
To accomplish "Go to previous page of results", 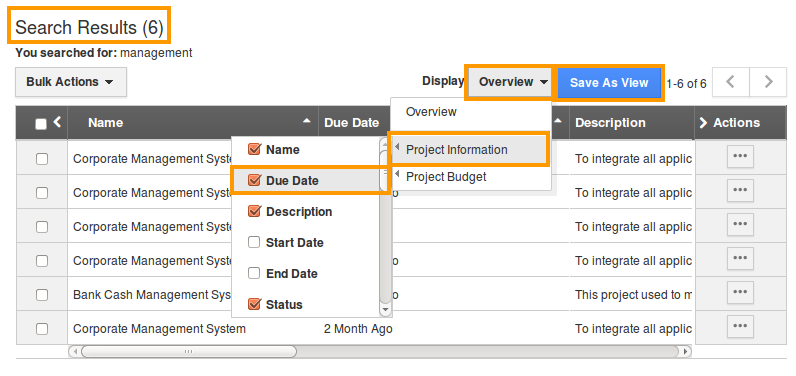I will (731, 82).
